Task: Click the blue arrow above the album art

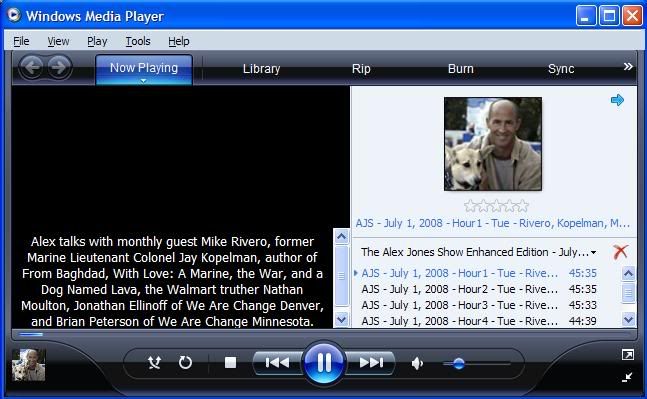Action: pos(617,100)
